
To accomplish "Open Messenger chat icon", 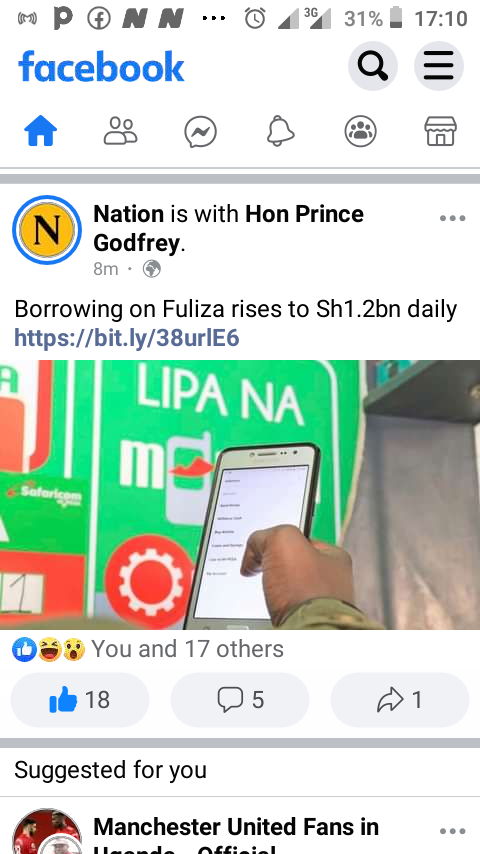I will point(200,132).
